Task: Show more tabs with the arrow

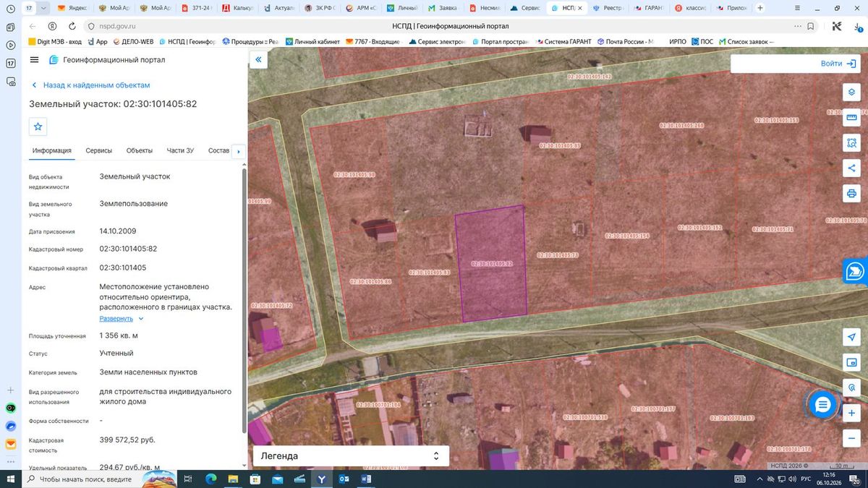Action: point(239,151)
